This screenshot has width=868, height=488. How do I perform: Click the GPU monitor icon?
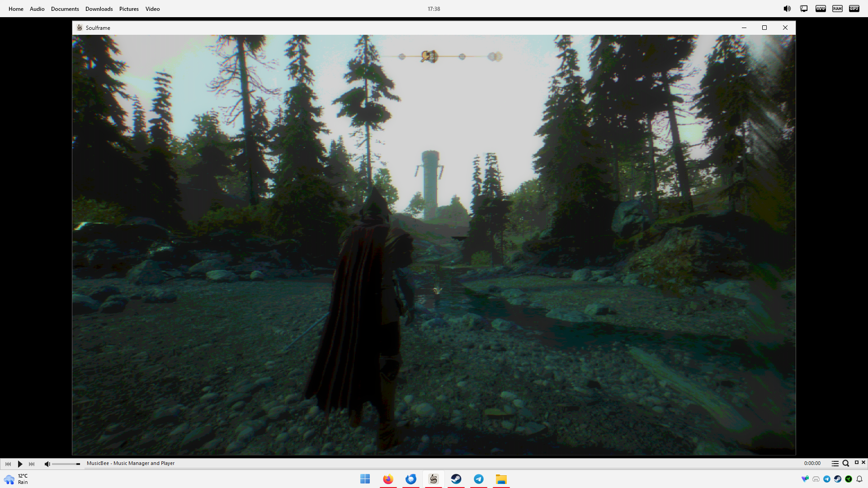(x=854, y=9)
